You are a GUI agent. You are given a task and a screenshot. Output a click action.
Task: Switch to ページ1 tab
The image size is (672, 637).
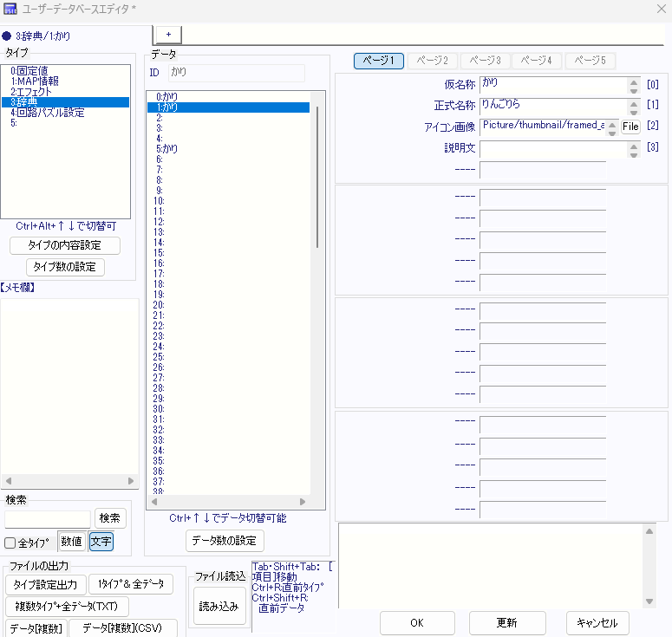(x=378, y=61)
